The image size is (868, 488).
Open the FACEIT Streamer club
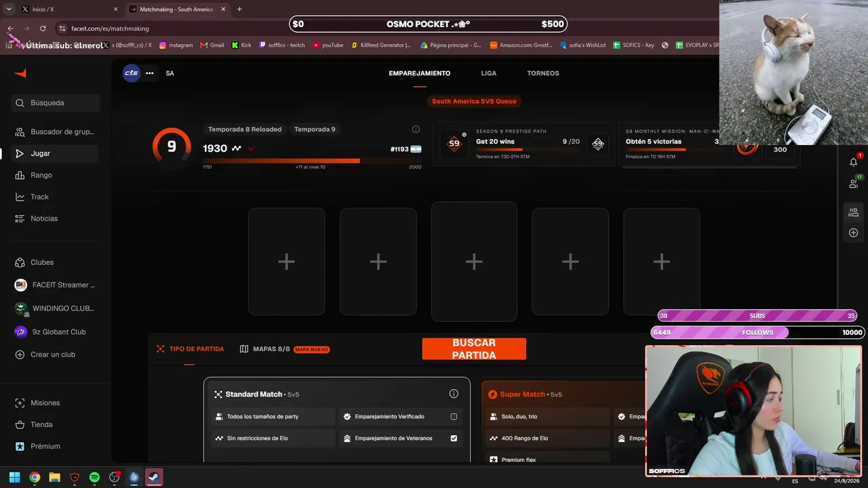pos(55,285)
